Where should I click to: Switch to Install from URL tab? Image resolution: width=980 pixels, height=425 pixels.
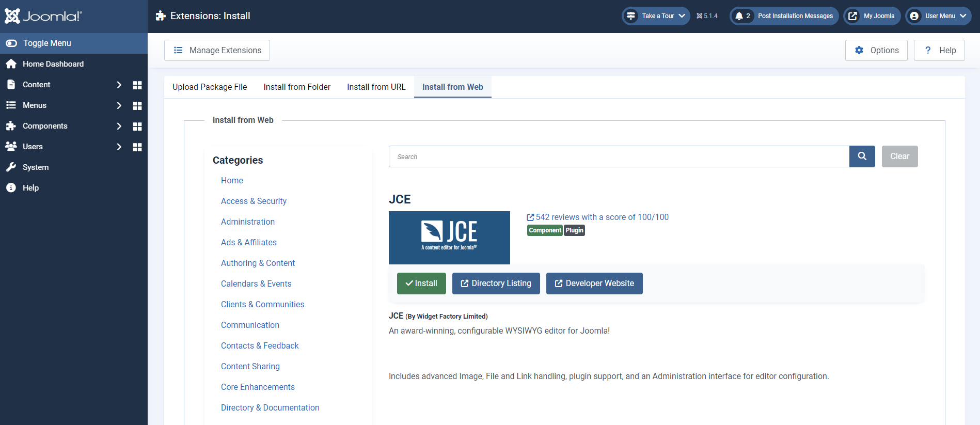point(376,87)
